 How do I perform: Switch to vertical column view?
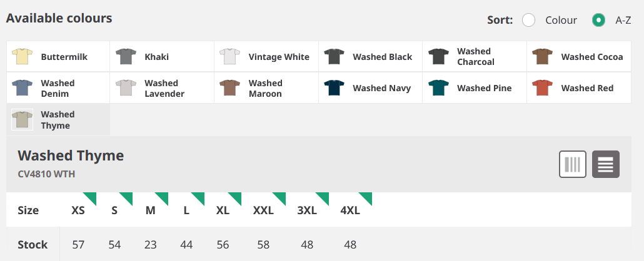tap(573, 164)
